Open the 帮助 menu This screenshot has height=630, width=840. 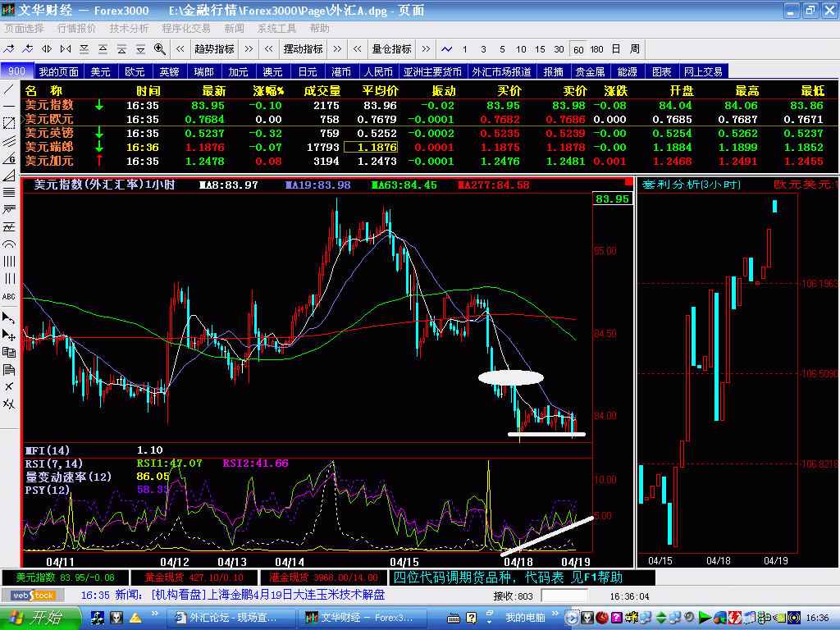click(x=319, y=29)
